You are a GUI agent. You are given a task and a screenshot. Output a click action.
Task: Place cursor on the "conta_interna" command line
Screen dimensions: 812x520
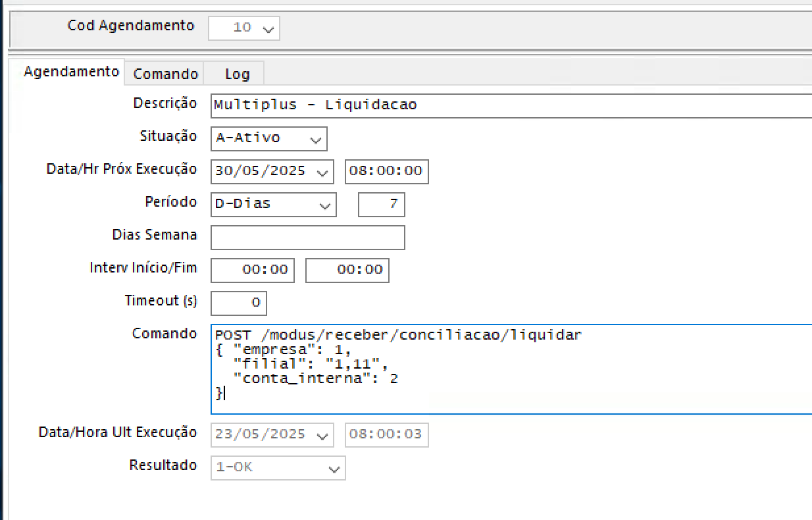click(x=316, y=378)
